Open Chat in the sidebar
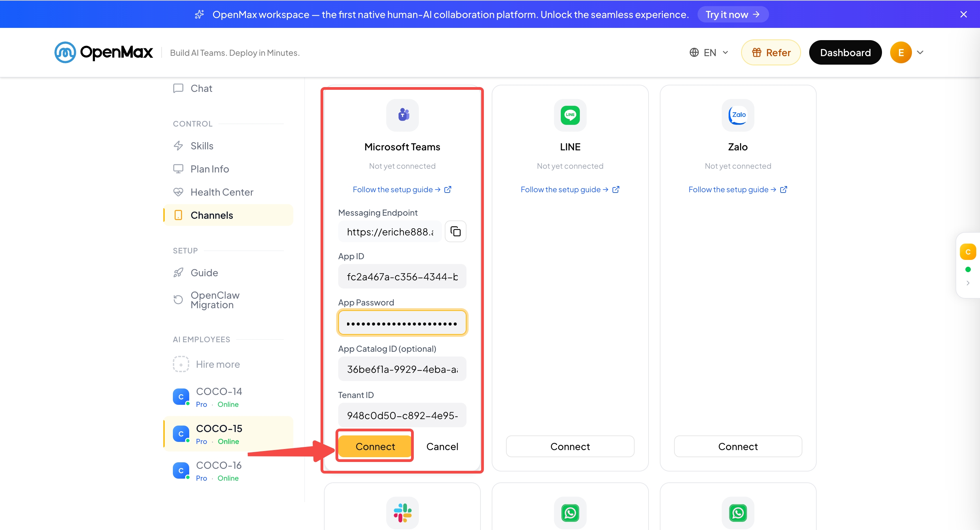980x530 pixels. point(228,88)
